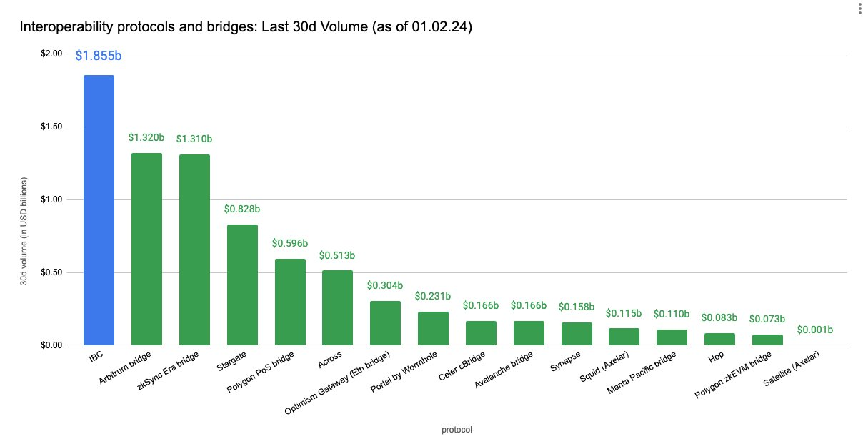Select the Portal by Wormhole bar

click(433, 328)
